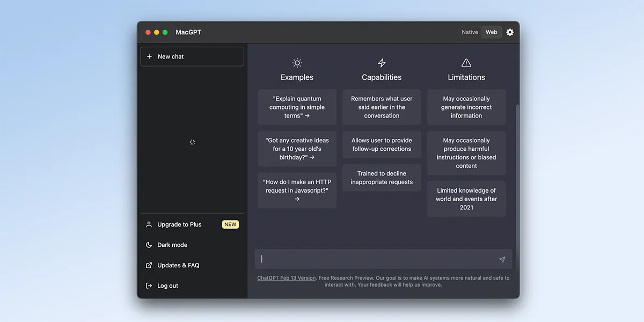Click the sun icon above Examples
This screenshot has width=644, height=322.
[x=297, y=63]
